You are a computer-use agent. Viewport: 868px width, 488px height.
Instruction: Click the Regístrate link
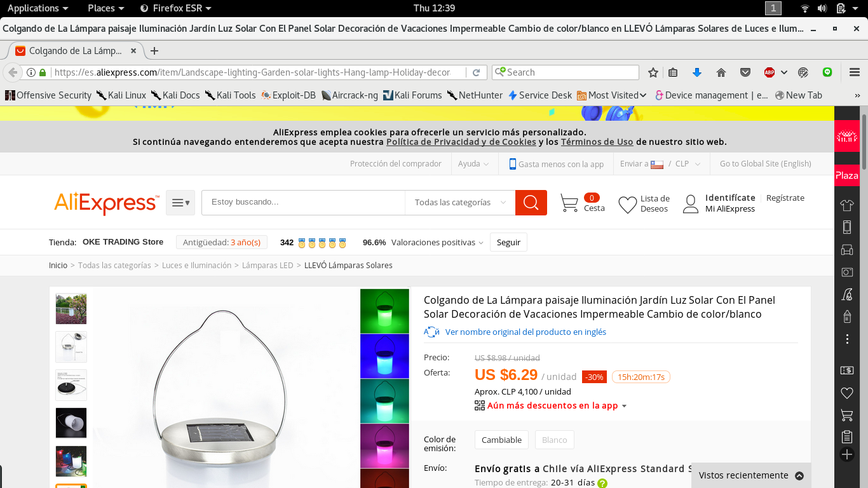pos(785,198)
